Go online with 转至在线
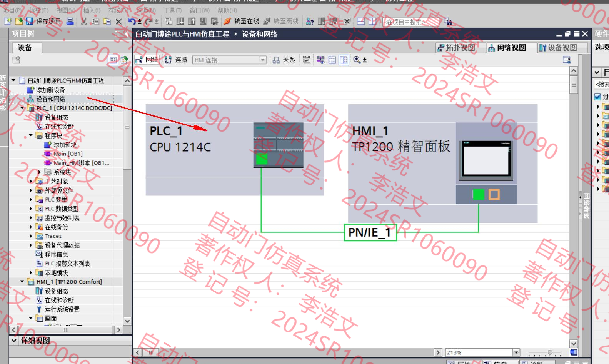This screenshot has height=364, width=609. [242, 22]
